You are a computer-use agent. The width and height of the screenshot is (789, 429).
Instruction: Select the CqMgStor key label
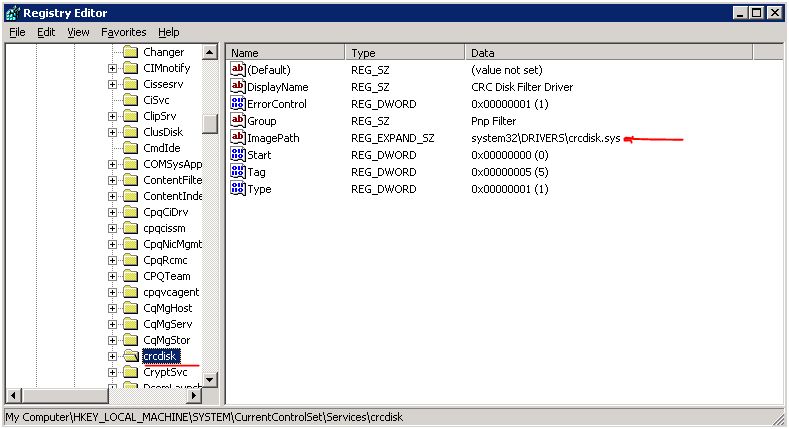point(167,340)
